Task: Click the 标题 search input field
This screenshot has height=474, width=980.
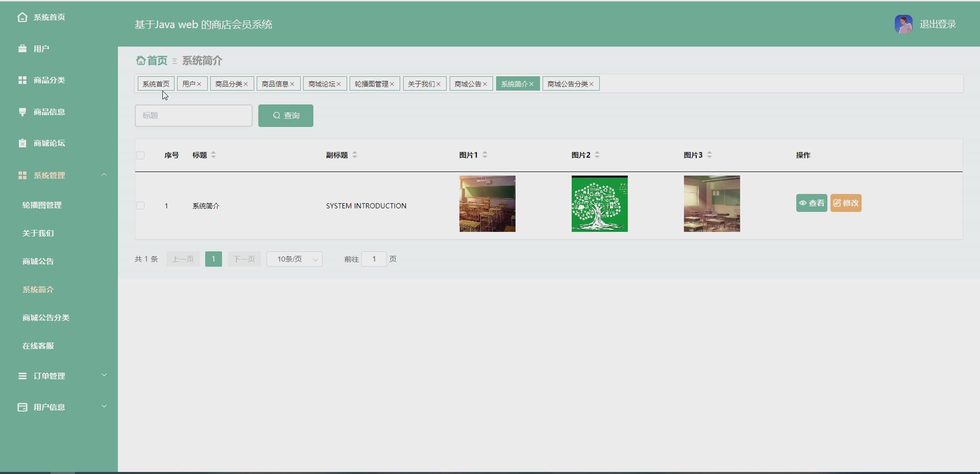Action: (193, 115)
